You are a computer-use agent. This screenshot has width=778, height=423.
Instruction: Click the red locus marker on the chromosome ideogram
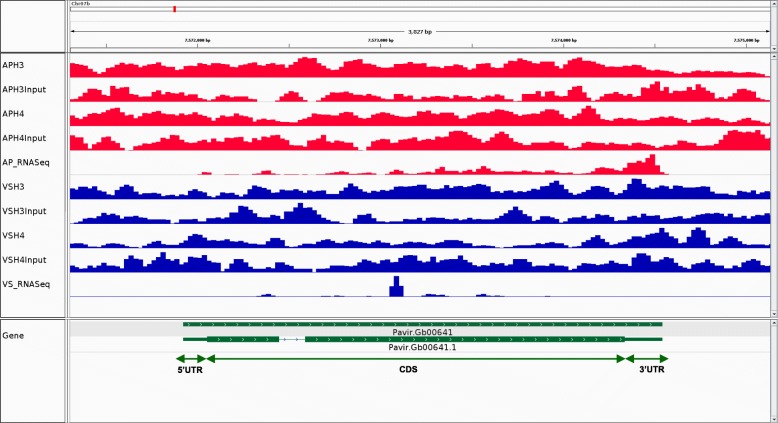click(x=175, y=9)
